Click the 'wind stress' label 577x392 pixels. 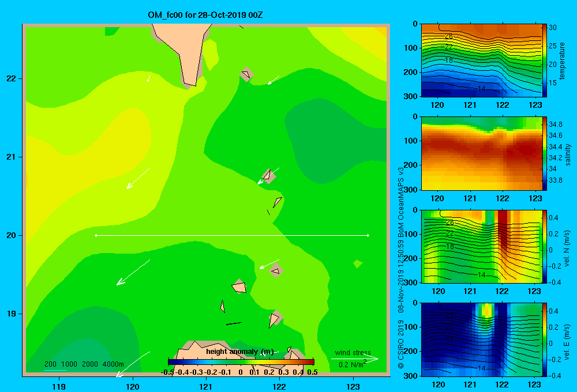pos(353,352)
